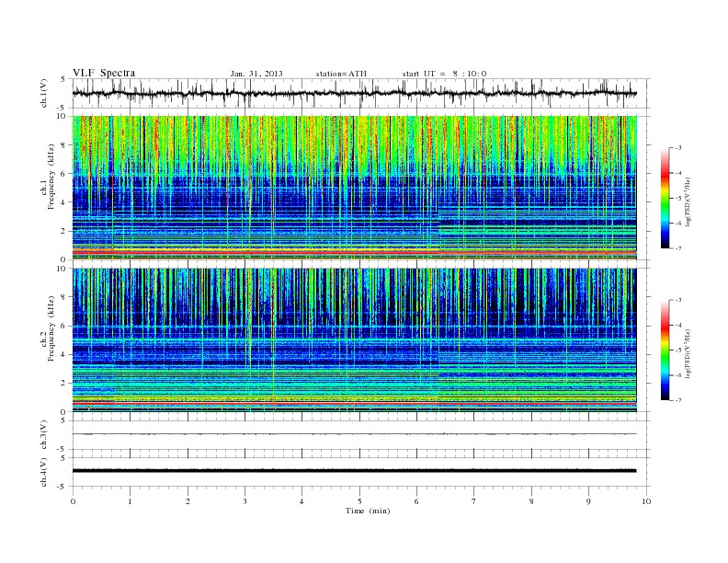Select the date "Jan. 31, 2013"

[x=256, y=74]
